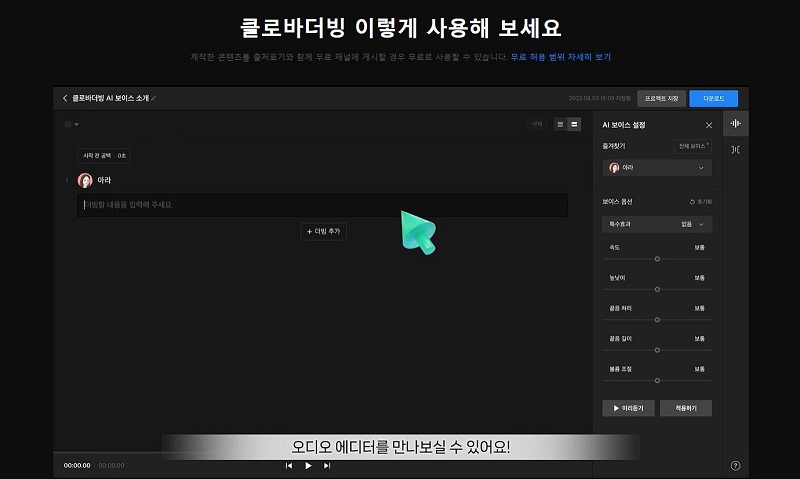Click the 속도 speed slider handle
800x479 pixels.
[657, 259]
